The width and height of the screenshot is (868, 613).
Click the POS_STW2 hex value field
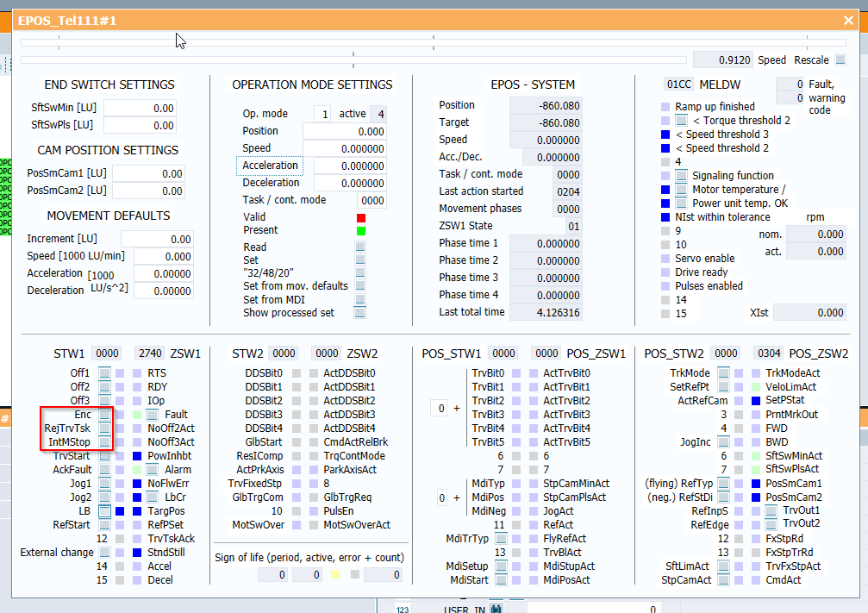click(726, 353)
